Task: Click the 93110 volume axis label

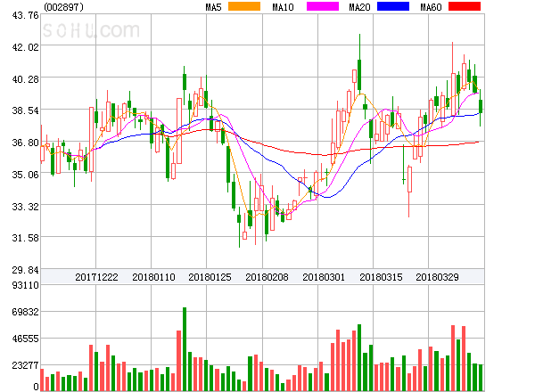Action: pyautogui.click(x=26, y=285)
